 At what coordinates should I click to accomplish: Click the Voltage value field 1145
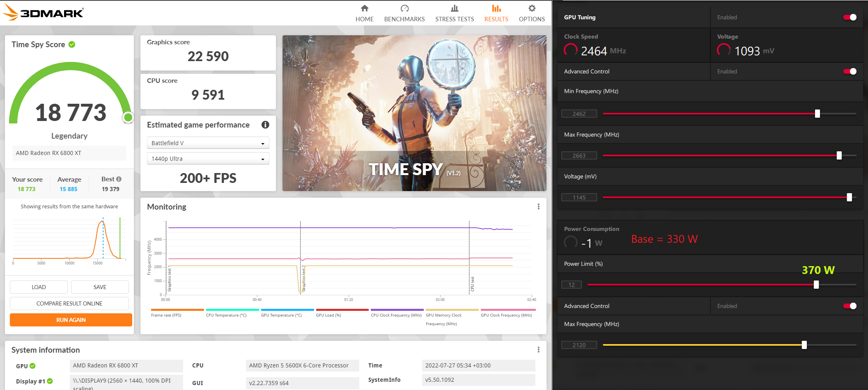pyautogui.click(x=579, y=198)
